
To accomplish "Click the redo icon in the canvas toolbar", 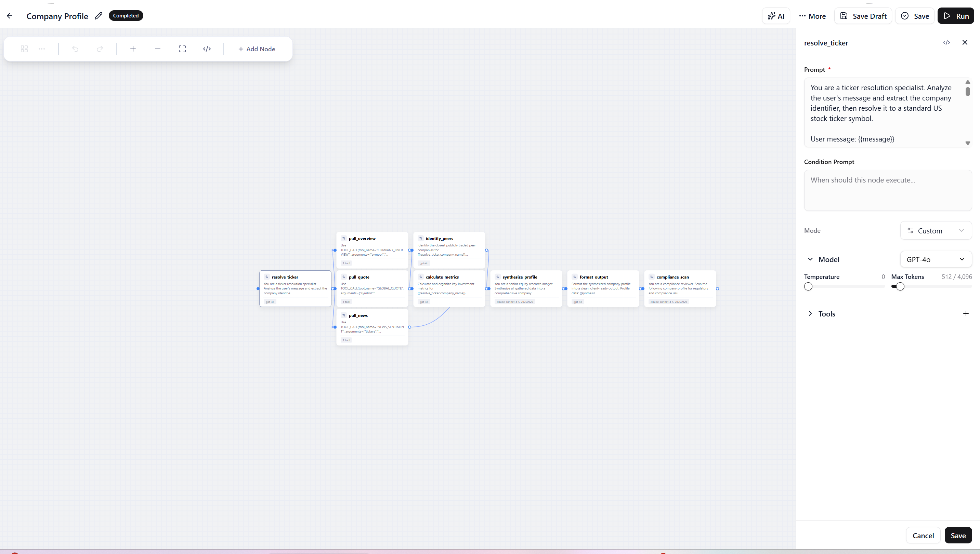I will click(x=100, y=49).
